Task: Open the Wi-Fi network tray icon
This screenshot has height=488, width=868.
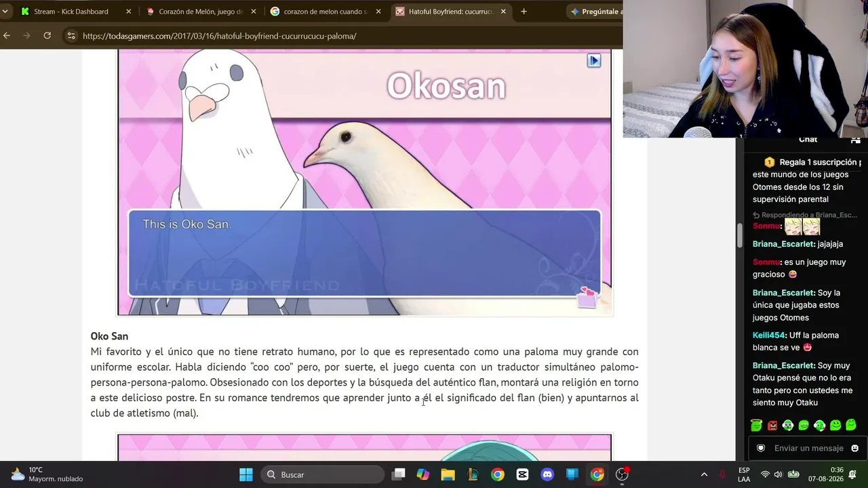Action: tap(765, 474)
